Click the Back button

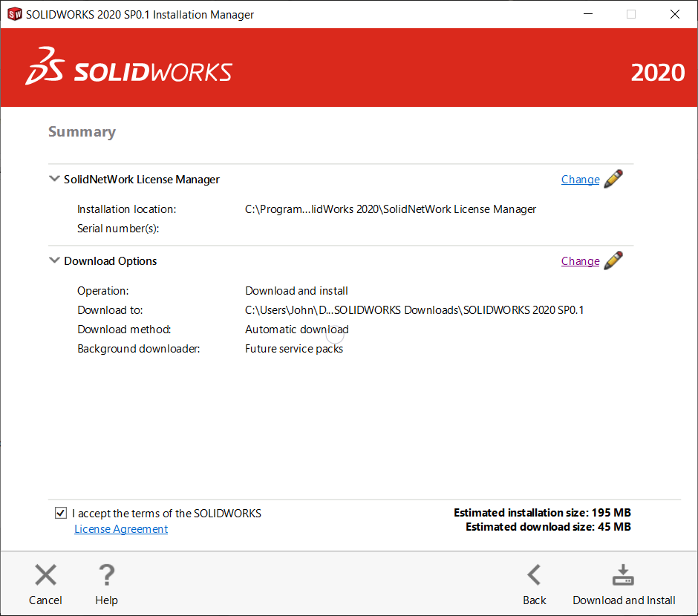coord(534,586)
